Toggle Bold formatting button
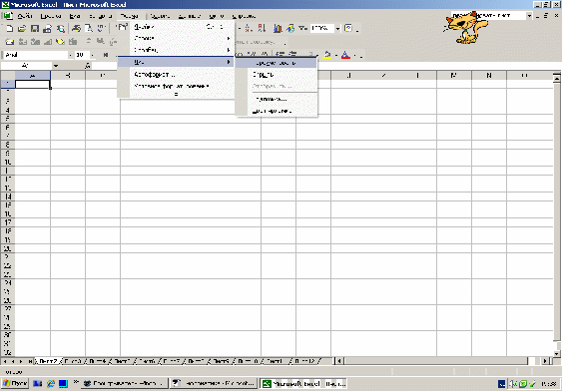 click(106, 55)
